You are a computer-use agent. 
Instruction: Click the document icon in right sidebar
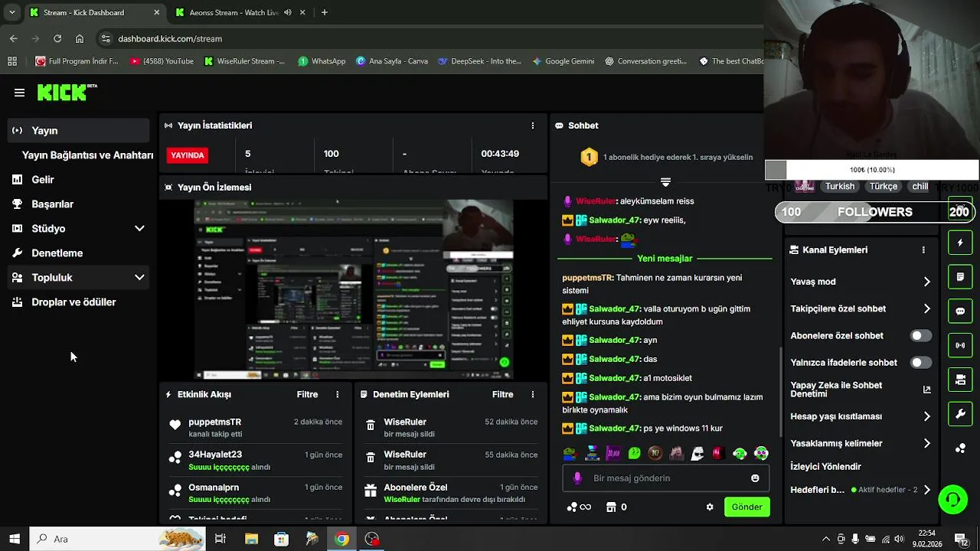(960, 276)
